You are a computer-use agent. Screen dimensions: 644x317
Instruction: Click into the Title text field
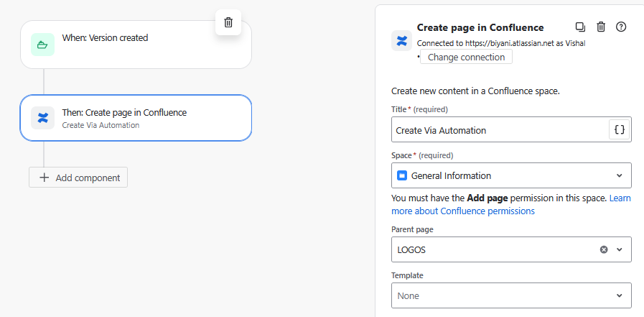click(x=499, y=130)
